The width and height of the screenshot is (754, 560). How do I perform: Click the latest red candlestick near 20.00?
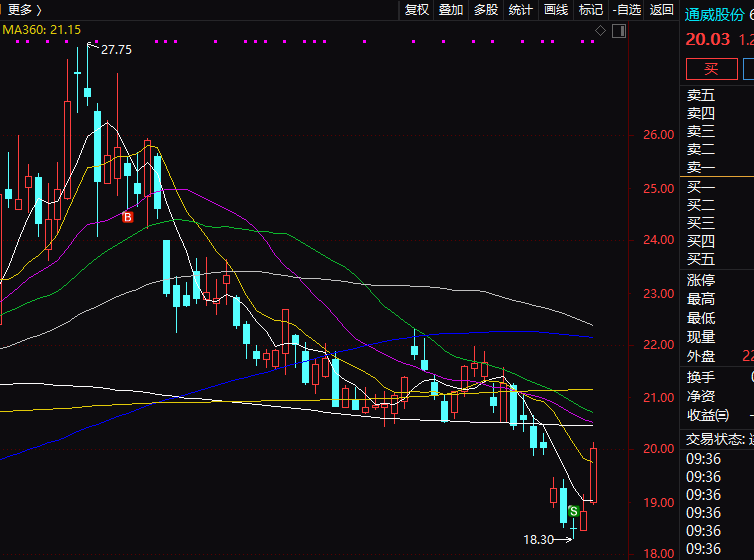click(x=593, y=475)
